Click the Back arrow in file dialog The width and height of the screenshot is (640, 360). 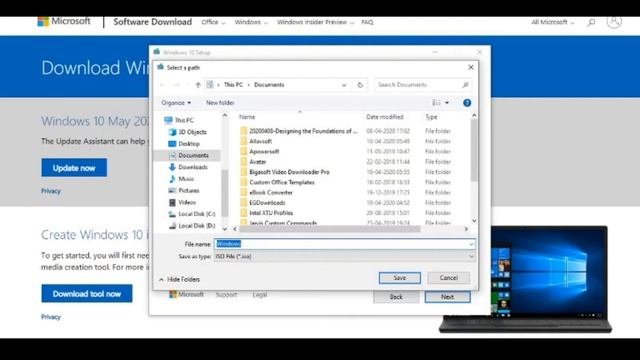pyautogui.click(x=162, y=85)
